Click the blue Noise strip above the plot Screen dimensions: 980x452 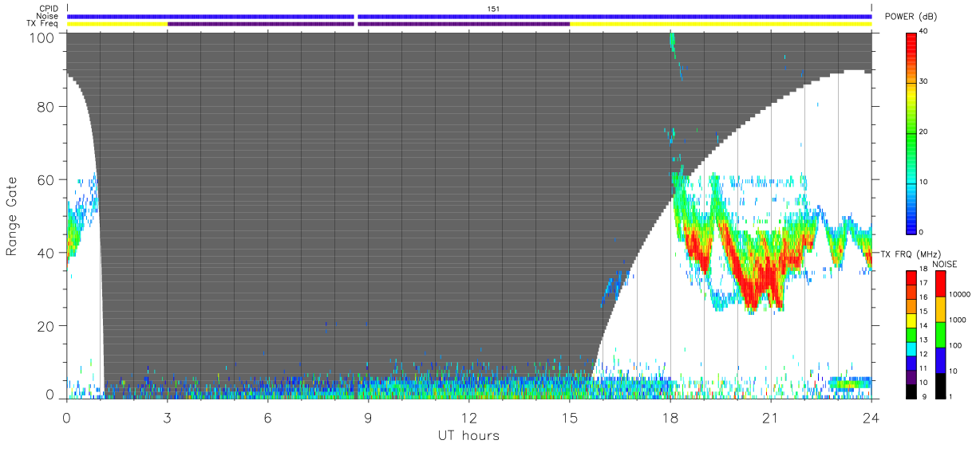[469, 16]
